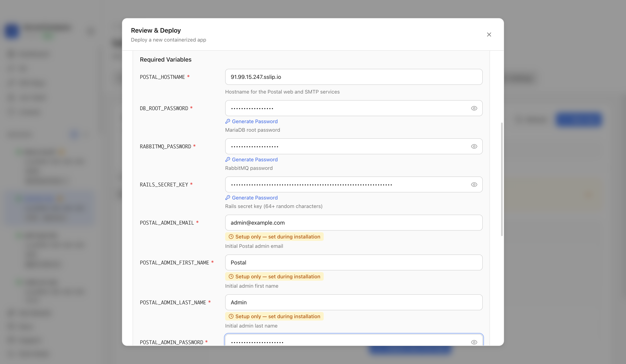This screenshot has width=626, height=364.
Task: Click the clock icon below POSTAL_ADMIN_LAST_NAME
Action: click(231, 316)
